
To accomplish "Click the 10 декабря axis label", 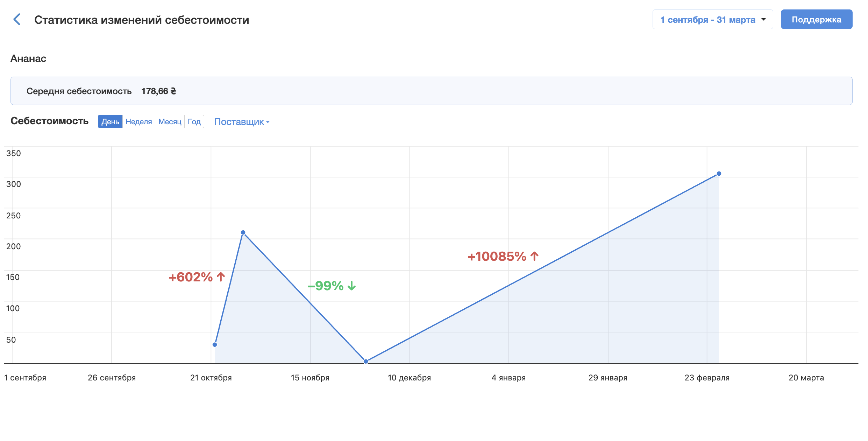I will [409, 378].
